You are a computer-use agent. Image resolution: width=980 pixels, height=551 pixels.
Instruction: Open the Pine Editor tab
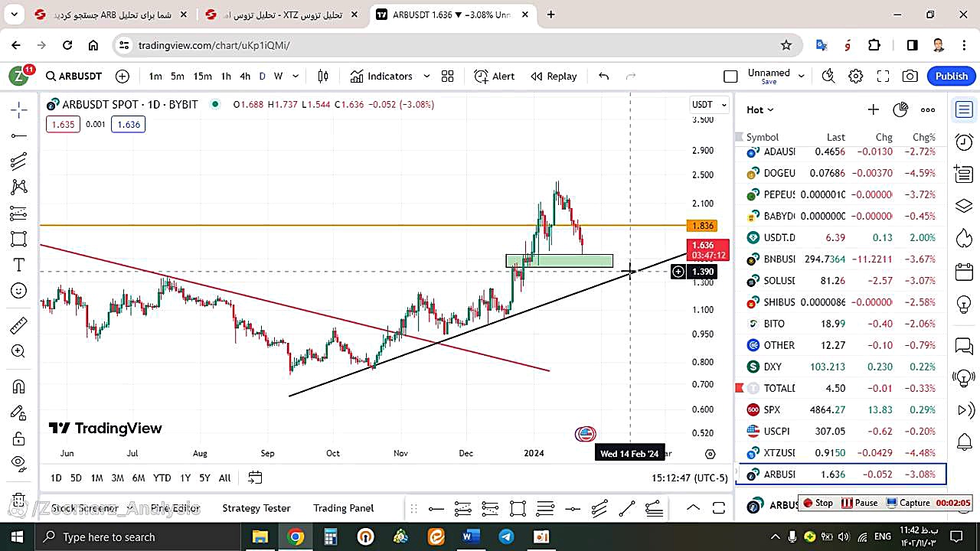[175, 508]
